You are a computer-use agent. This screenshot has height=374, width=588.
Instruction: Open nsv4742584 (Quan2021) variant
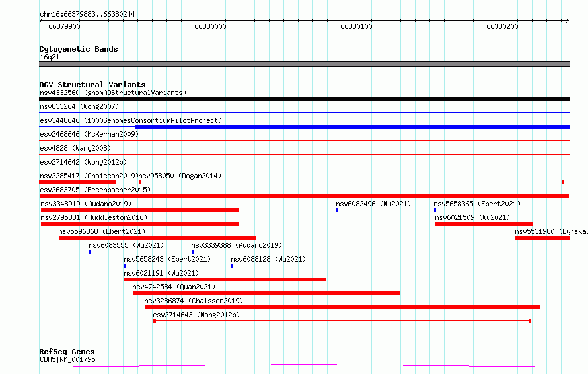tap(174, 287)
